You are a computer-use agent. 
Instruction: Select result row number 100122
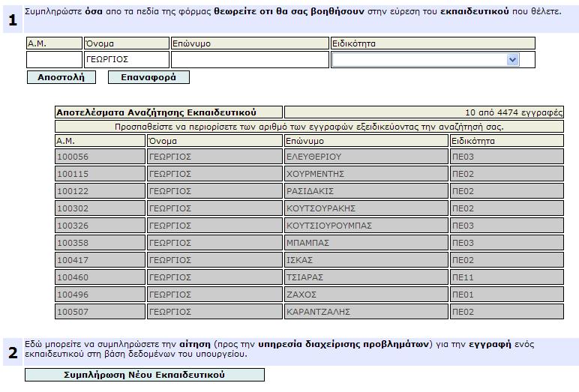(x=309, y=191)
